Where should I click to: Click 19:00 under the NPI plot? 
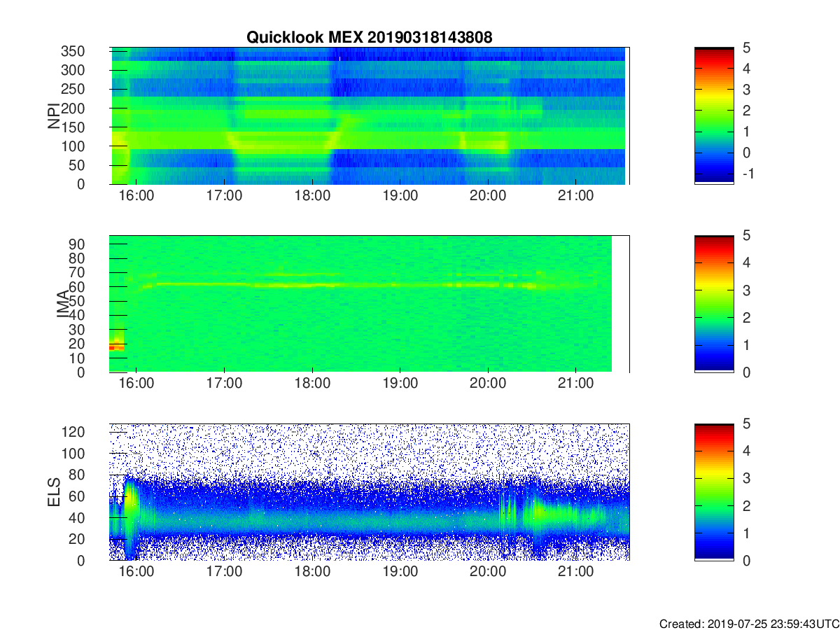(x=400, y=196)
